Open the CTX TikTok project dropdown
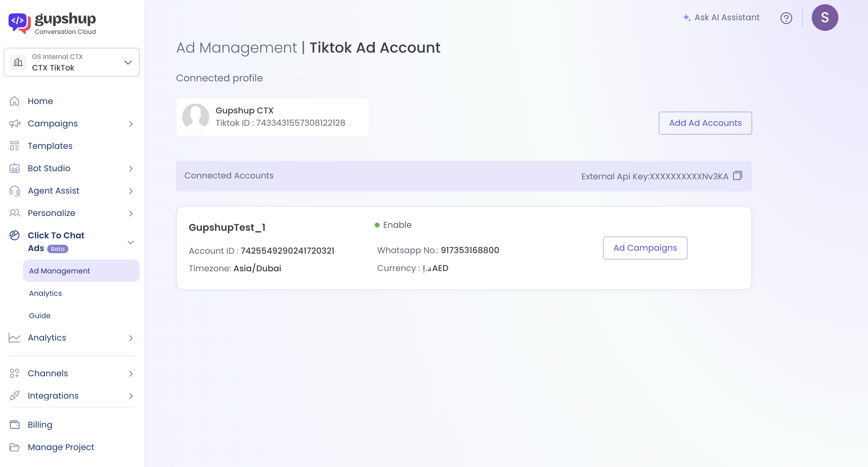The width and height of the screenshot is (868, 467). pos(71,62)
